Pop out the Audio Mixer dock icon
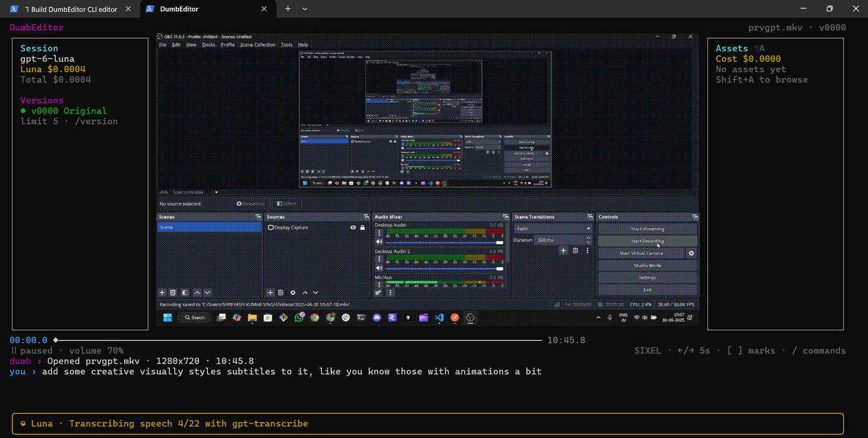The image size is (868, 438). tap(505, 217)
